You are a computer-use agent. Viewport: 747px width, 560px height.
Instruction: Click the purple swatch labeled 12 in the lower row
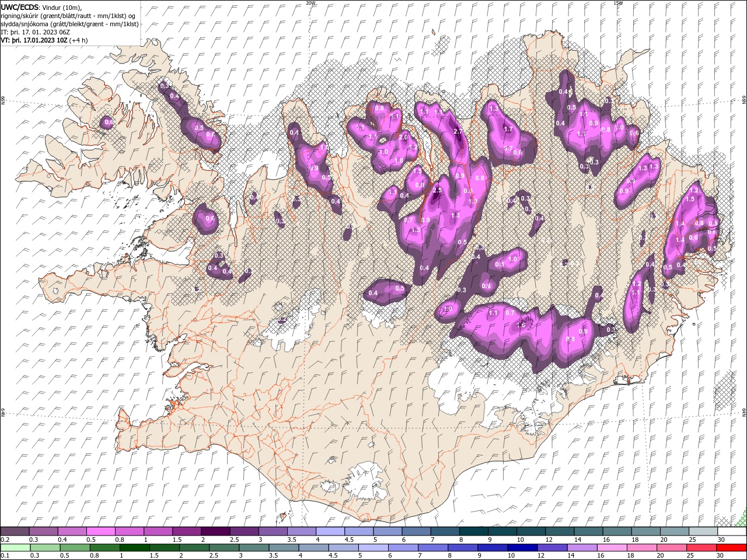[552, 548]
